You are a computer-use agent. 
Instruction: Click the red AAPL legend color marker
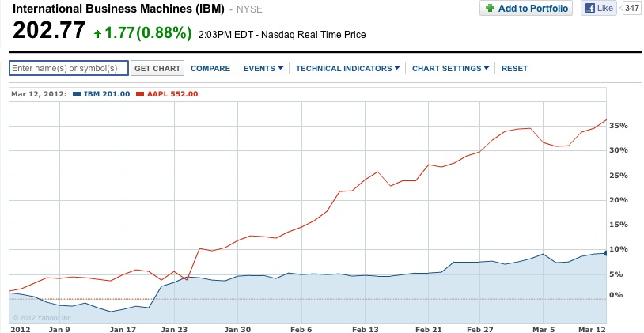point(141,94)
